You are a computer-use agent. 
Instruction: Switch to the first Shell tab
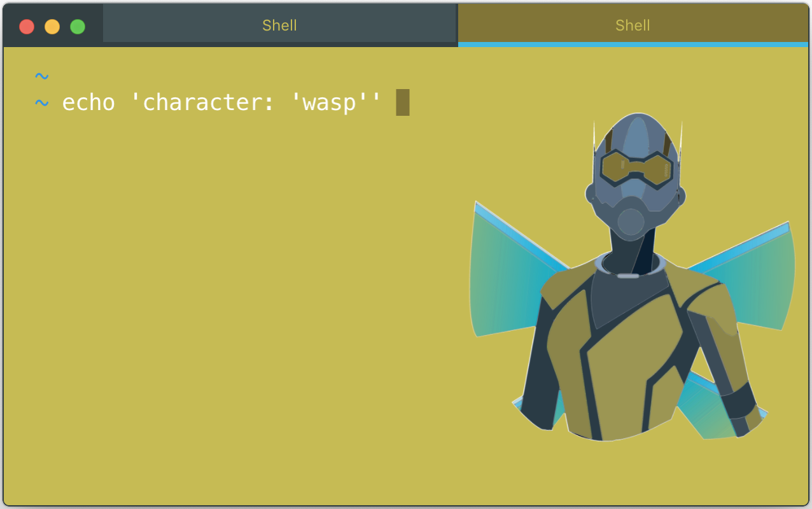pyautogui.click(x=280, y=25)
